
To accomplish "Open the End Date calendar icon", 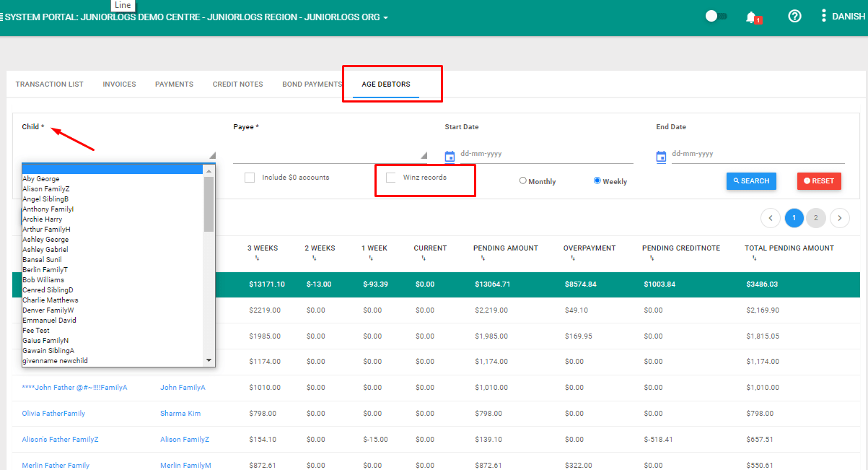I will coord(661,156).
